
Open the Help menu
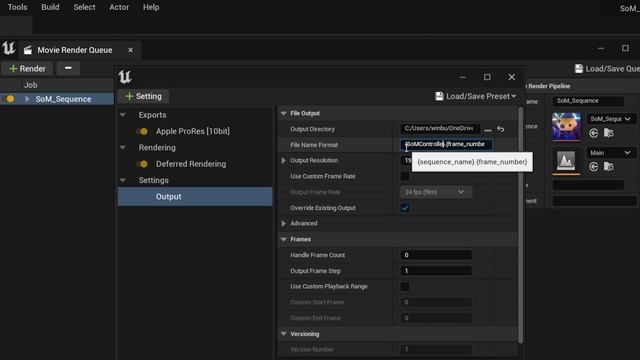pos(151,7)
